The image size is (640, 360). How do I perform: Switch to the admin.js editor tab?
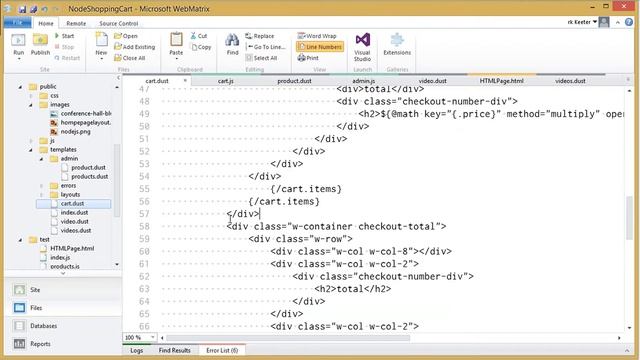[363, 81]
